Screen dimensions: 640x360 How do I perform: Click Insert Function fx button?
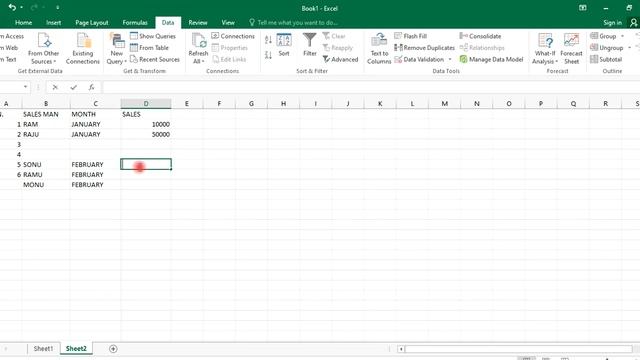click(91, 87)
